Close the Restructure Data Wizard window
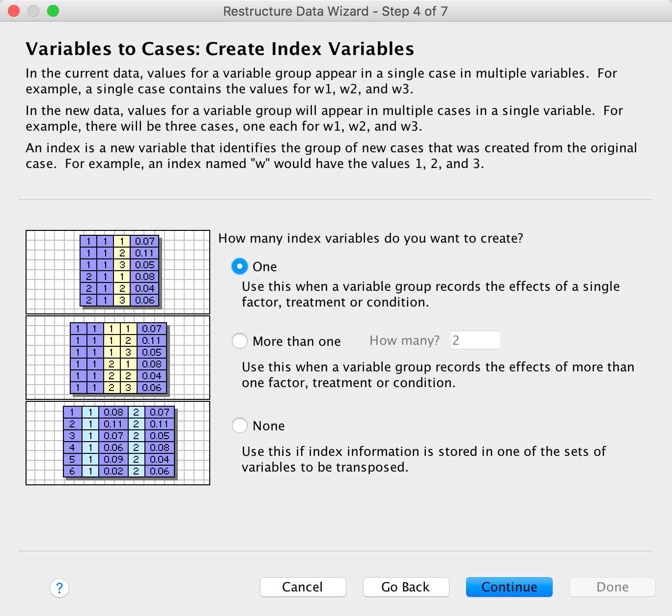Screen dimensions: 672x616 [14, 11]
